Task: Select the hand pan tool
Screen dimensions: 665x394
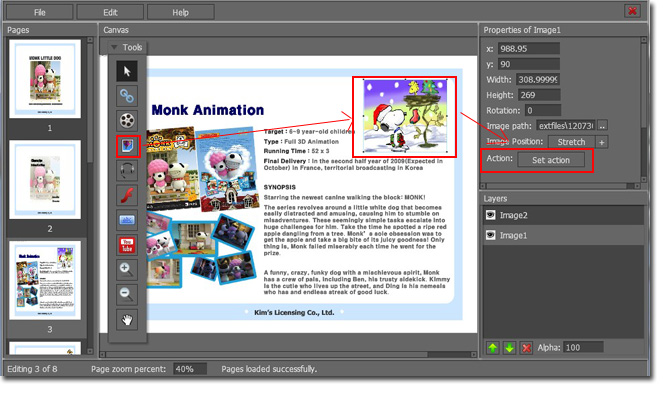Action: [x=127, y=320]
